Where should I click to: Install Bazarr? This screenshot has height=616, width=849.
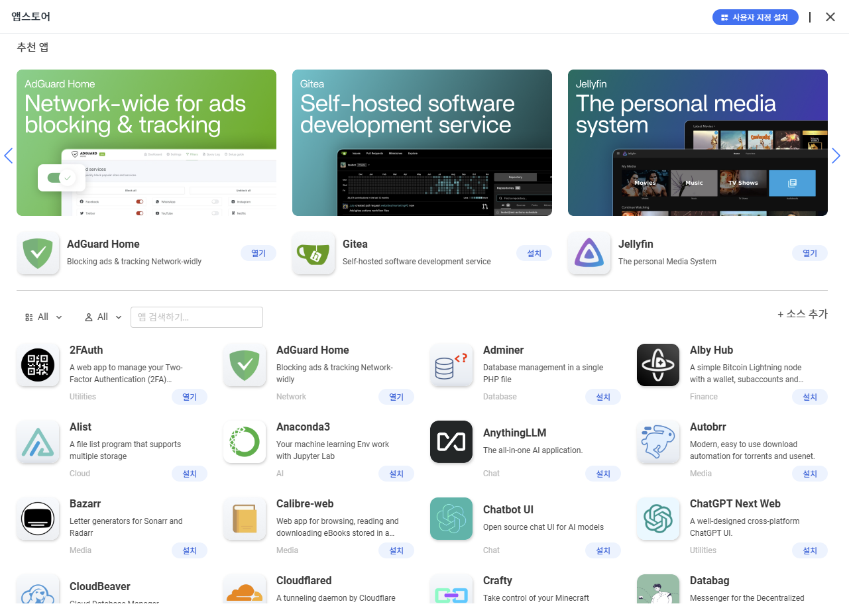[190, 550]
